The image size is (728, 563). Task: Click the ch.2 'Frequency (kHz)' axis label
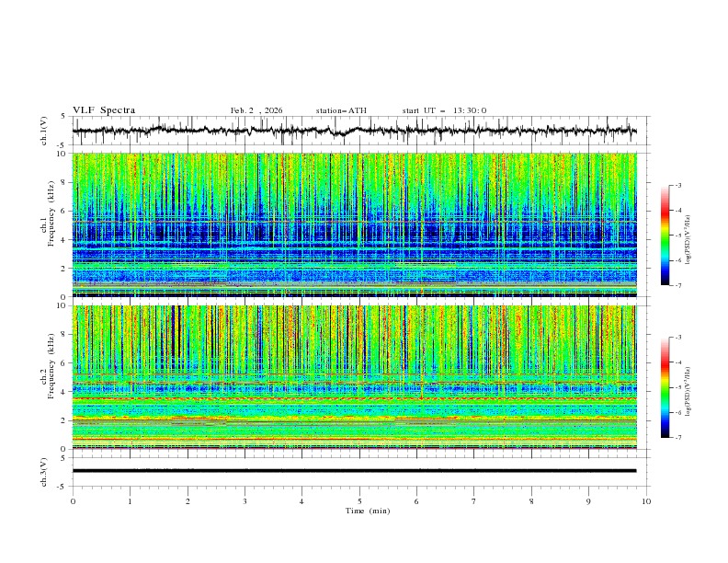51,366
